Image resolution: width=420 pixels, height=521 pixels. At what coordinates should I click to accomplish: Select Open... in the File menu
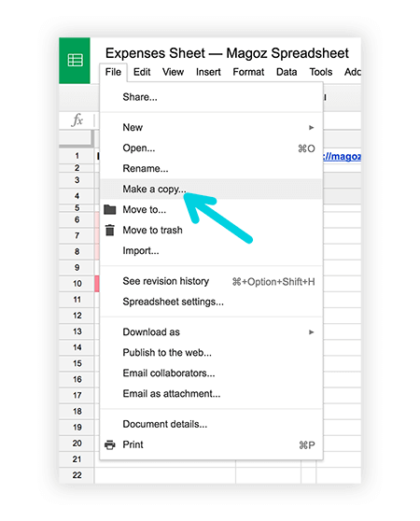click(211, 148)
